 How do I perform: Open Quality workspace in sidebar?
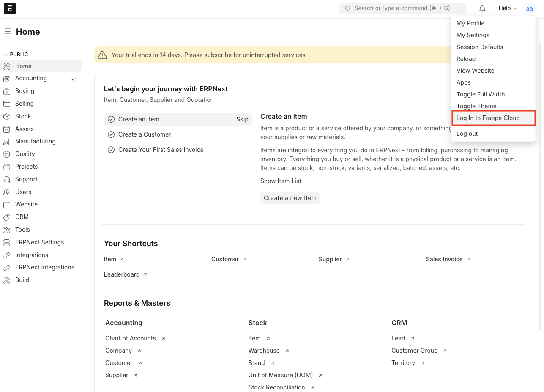(x=25, y=154)
